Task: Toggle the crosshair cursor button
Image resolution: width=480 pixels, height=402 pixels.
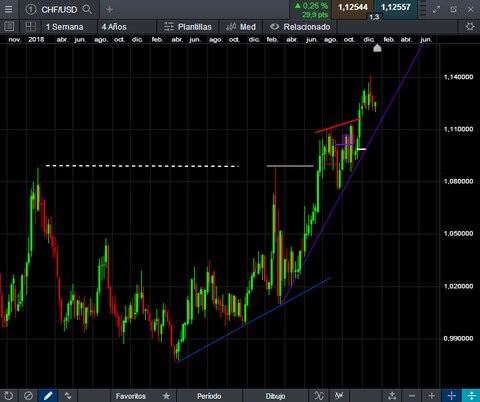Action: coord(451,396)
